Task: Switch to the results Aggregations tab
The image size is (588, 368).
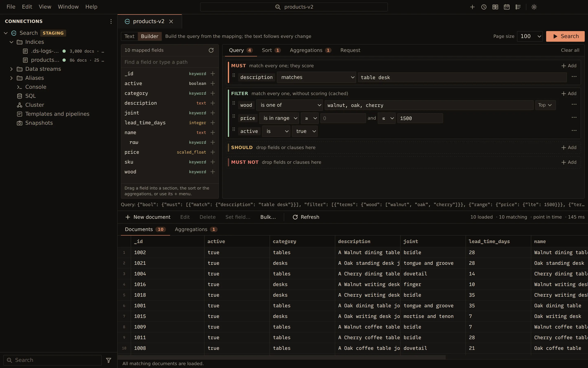Action: tap(196, 229)
